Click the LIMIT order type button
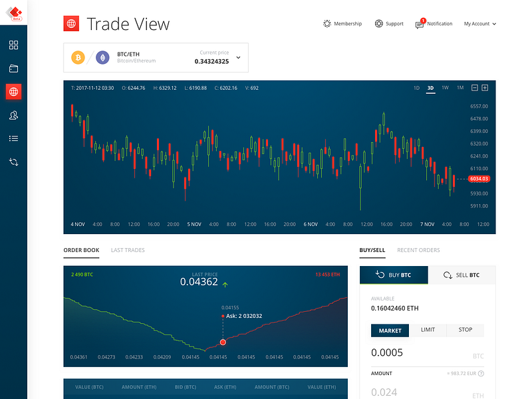Viewport: 532px width, 399px height. point(428,331)
